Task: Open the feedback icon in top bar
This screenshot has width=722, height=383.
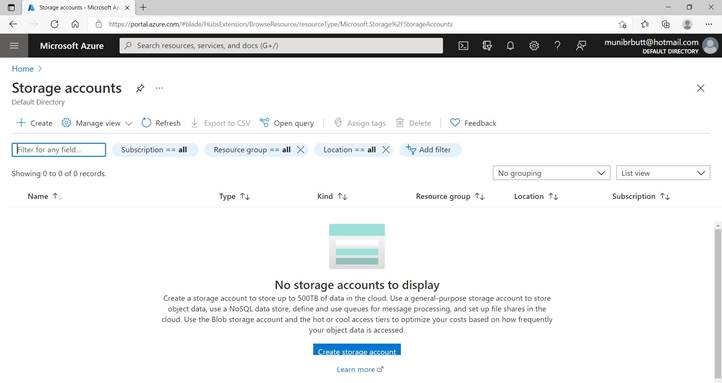Action: (581, 46)
